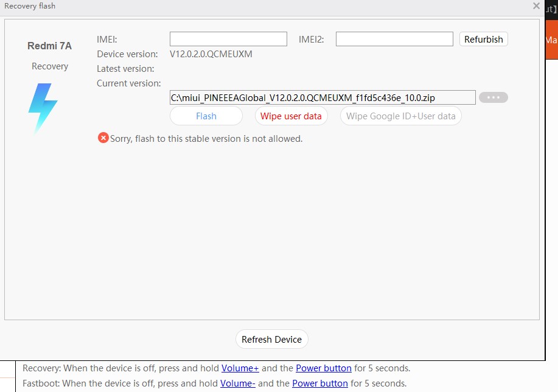The width and height of the screenshot is (558, 392).
Task: Open the Power button link in Recovery line
Action: pyautogui.click(x=323, y=368)
